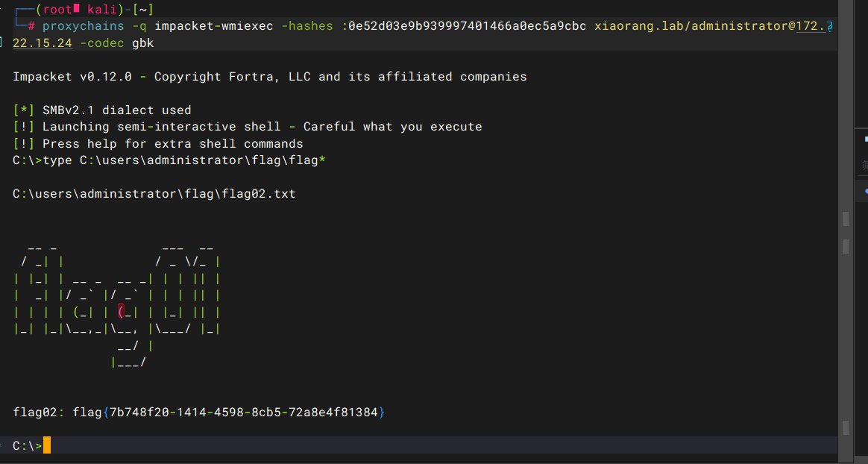The height and width of the screenshot is (464, 868).
Task: Click the NTLM hash beginning :0e52d03e
Action: (x=464, y=26)
